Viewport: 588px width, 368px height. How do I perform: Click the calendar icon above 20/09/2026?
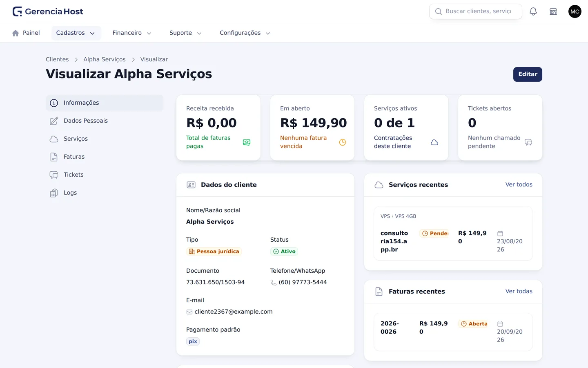click(500, 324)
